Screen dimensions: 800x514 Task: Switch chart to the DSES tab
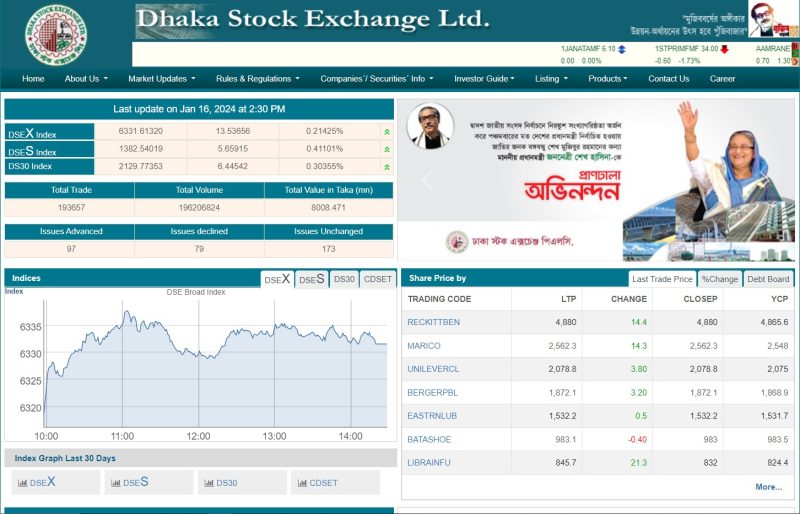coord(311,279)
